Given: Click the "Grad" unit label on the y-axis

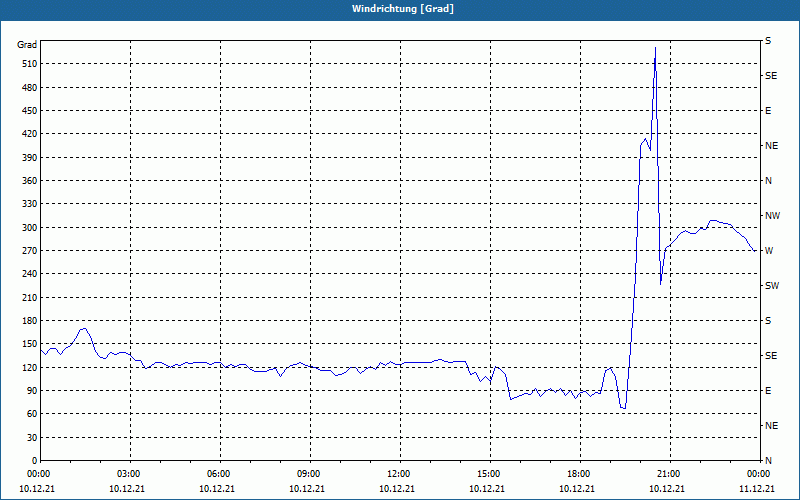Looking at the screenshot, I should tap(27, 45).
